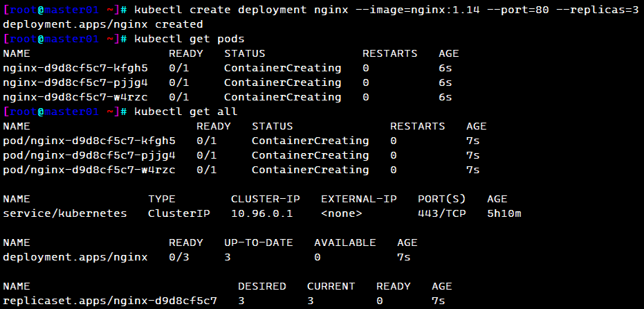
Task: Click the 7s age of deployment.apps/nginx
Action: coord(404,257)
